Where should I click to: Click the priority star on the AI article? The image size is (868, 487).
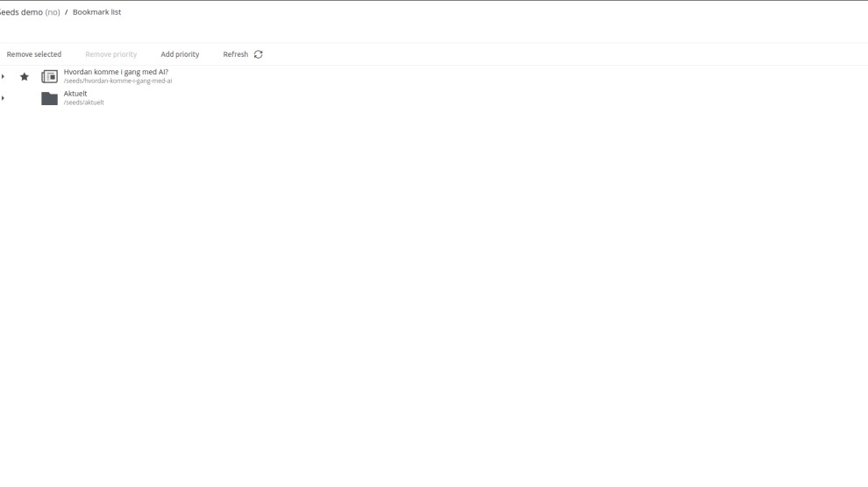(x=25, y=76)
